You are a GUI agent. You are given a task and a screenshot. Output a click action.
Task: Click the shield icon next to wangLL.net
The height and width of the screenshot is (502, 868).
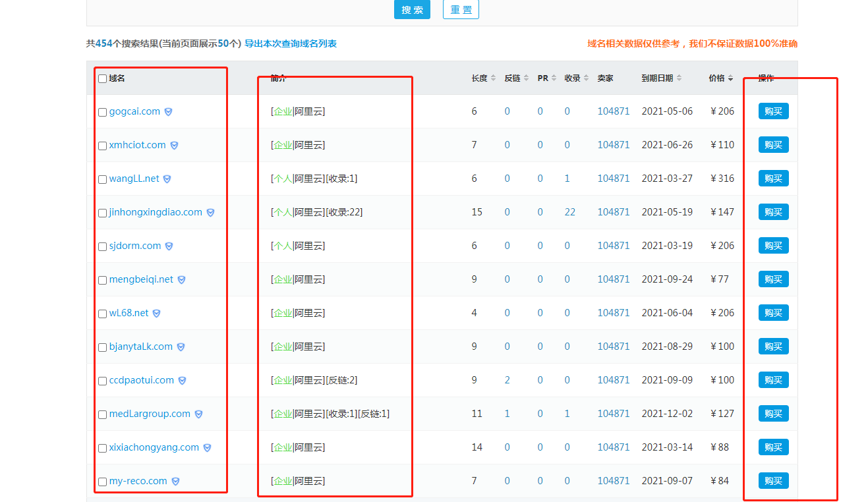167,179
